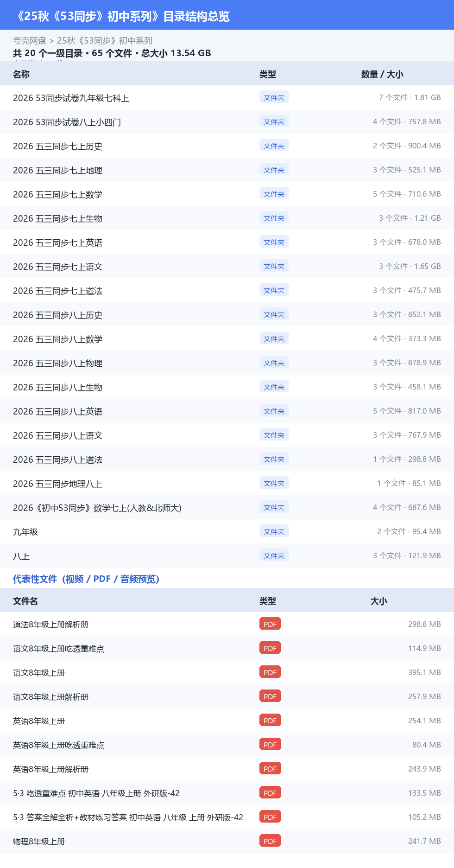The height and width of the screenshot is (868, 454).
Task: Choose the 2026 五三同步七上英语 folder
Action: pyautogui.click(x=57, y=243)
